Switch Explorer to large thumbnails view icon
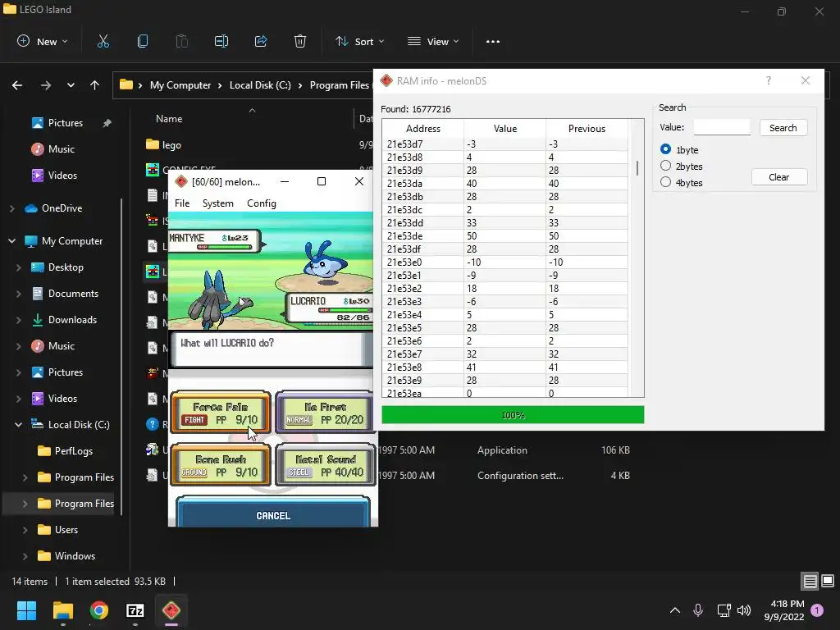Viewport: 840px width, 630px height. tap(827, 581)
